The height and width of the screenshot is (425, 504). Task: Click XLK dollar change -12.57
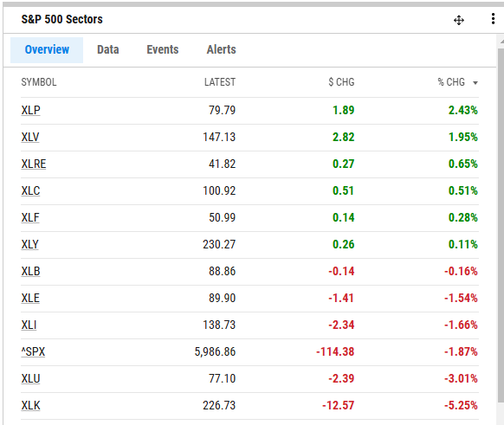338,405
